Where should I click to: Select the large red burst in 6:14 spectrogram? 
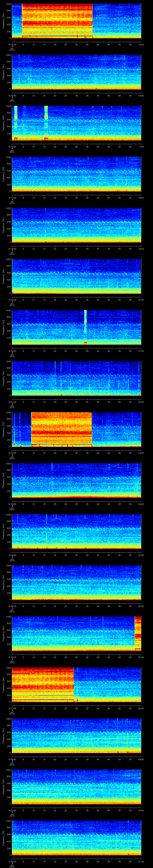click(x=57, y=20)
